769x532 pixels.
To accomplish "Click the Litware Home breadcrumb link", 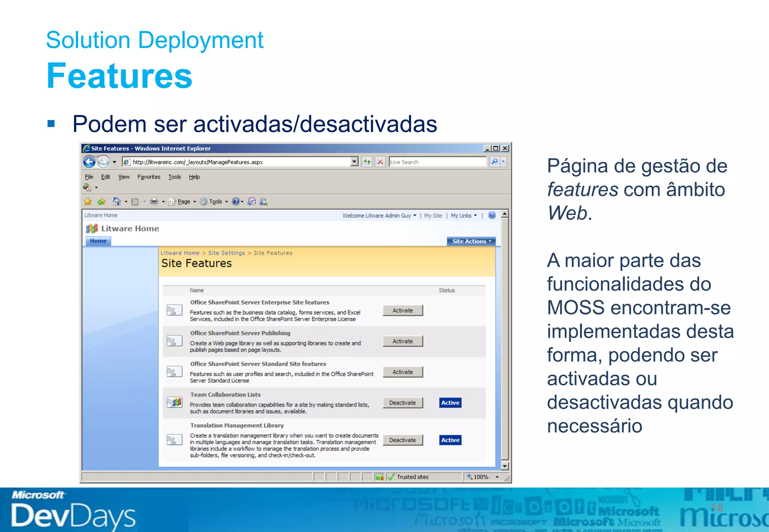I will (x=180, y=253).
